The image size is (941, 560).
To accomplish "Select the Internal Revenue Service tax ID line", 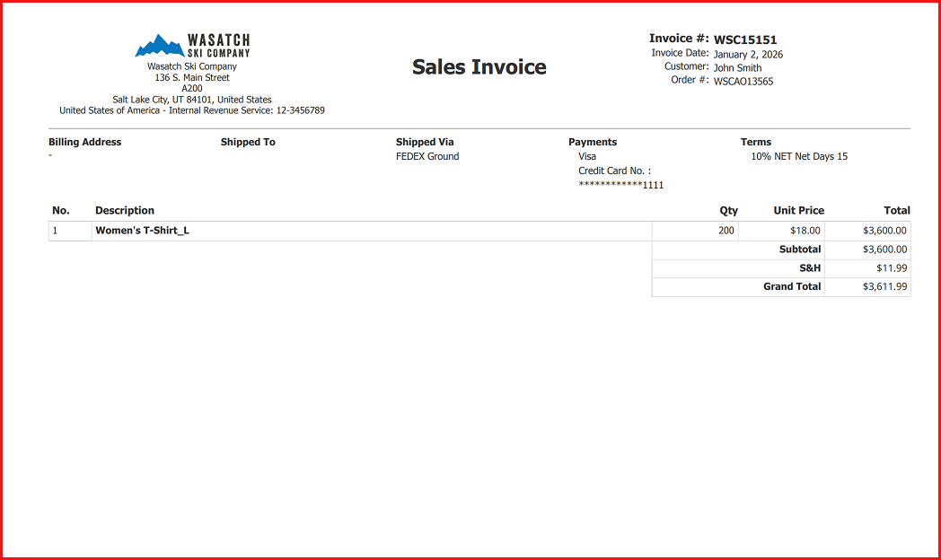I will [x=192, y=111].
